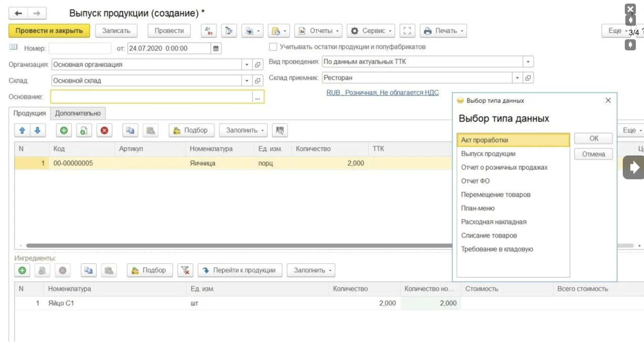This screenshot has width=644, height=355.
Task: Click the barcode scanner icon
Action: 280,130
